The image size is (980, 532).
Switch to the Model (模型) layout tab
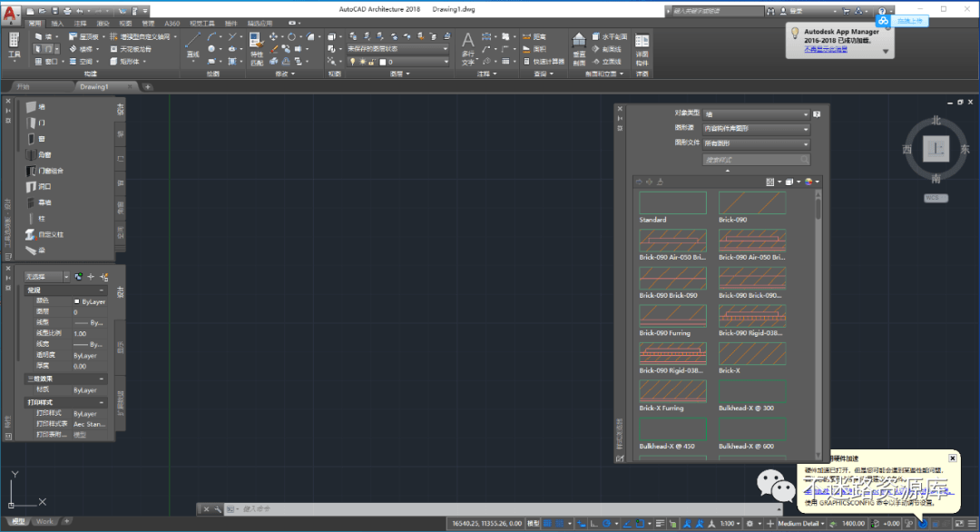[18, 521]
